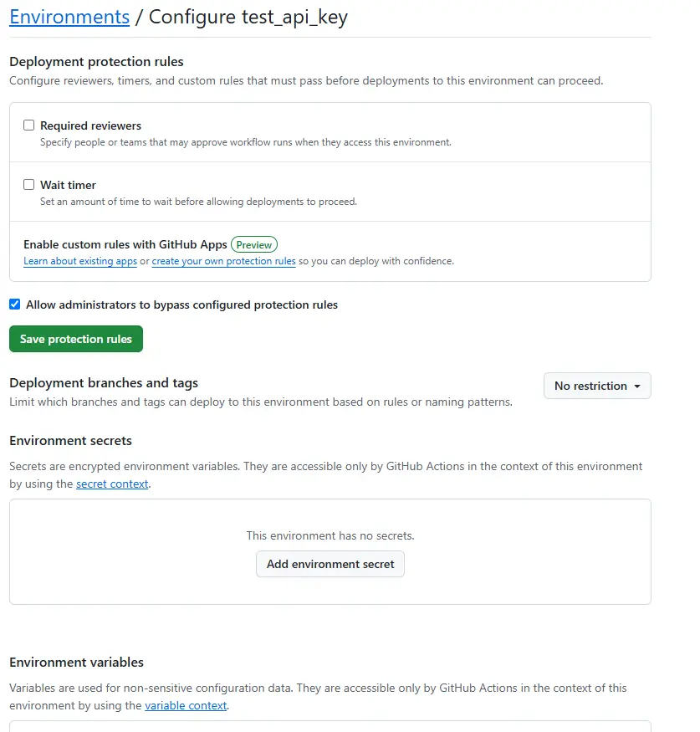The width and height of the screenshot is (700, 732).
Task: Click the Save protection rules button
Action: tap(76, 339)
